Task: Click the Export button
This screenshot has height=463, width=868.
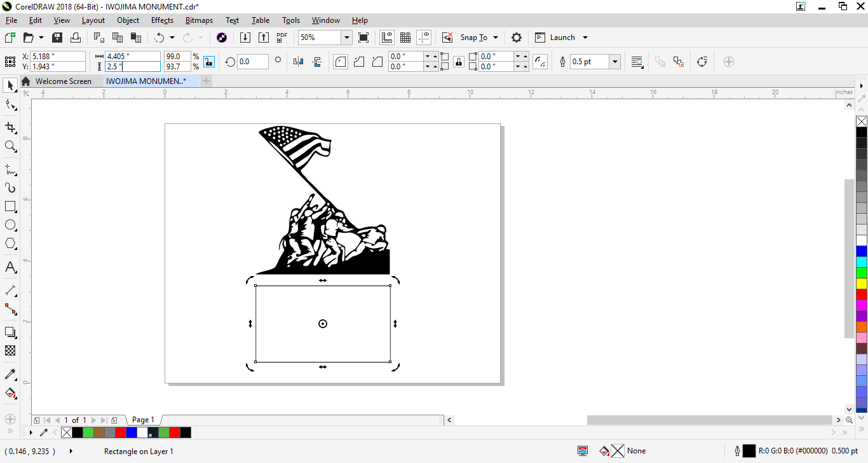Action: click(264, 38)
